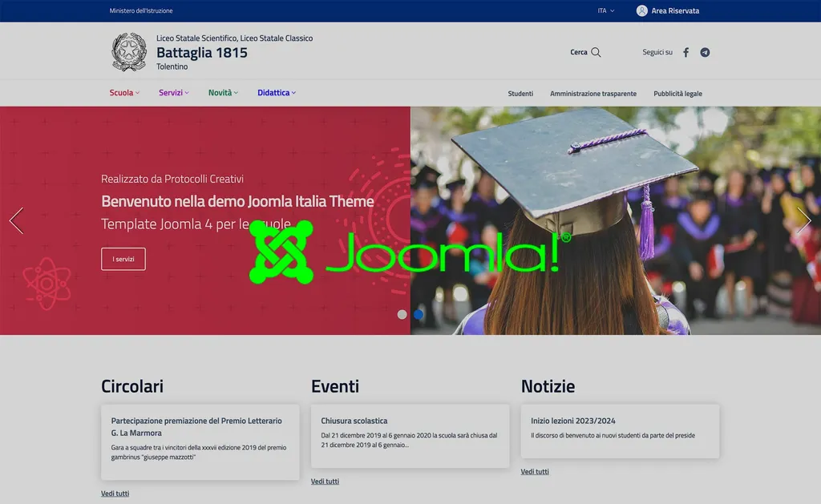Expand the Servizi menu
The height and width of the screenshot is (504, 821).
tap(174, 93)
